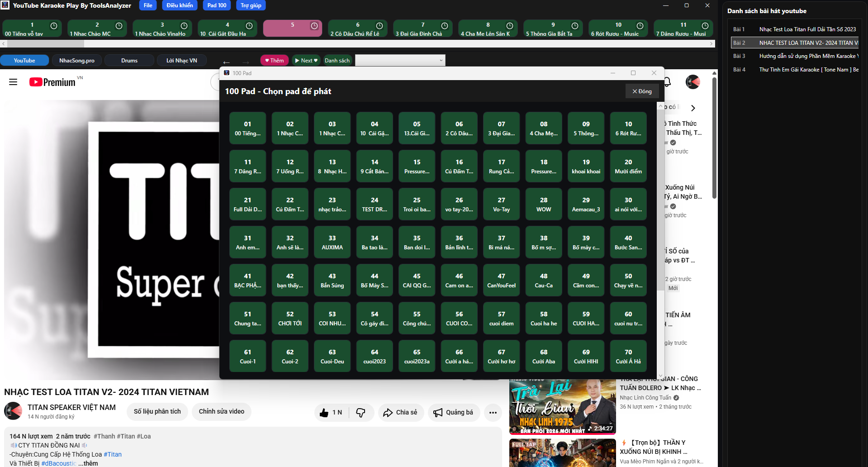Click the pad strip right scroll arrow
Image resolution: width=868 pixels, height=467 pixels.
tap(711, 44)
